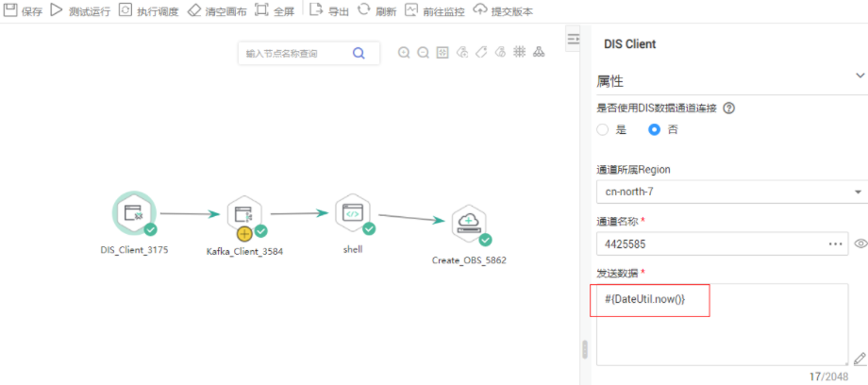Click eye icon next to channel name

point(860,243)
